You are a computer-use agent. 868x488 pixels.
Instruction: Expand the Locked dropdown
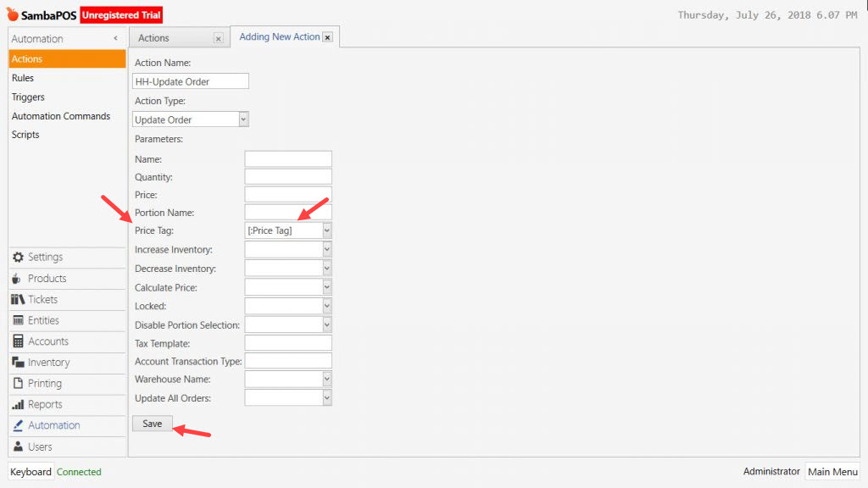pos(326,306)
